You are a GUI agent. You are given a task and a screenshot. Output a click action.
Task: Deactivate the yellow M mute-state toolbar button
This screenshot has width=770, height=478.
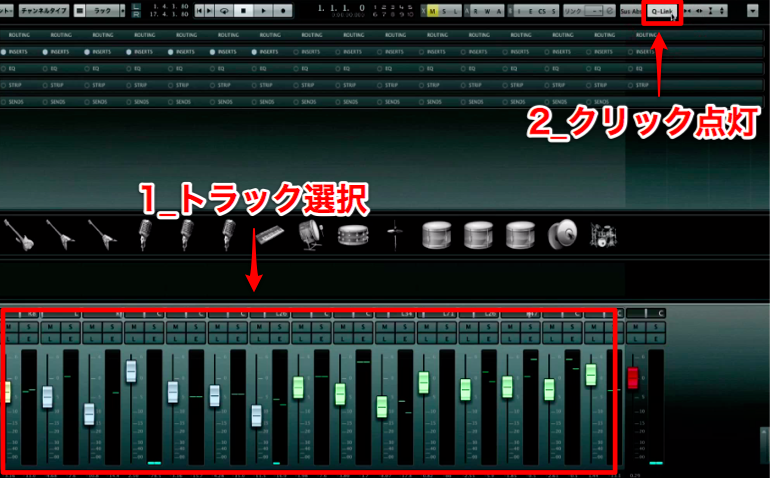pos(433,11)
